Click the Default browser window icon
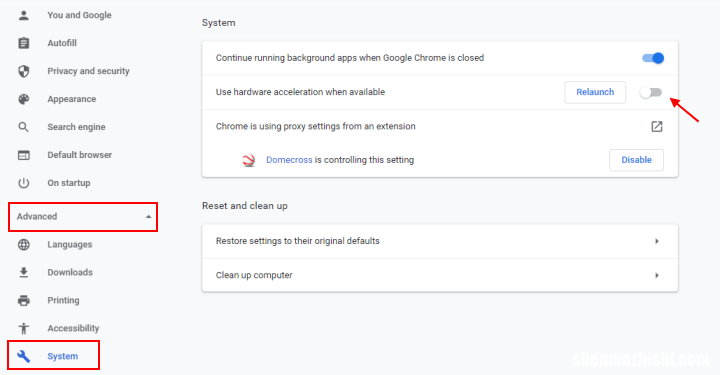Viewport: 720px width, 375px height. 23,155
